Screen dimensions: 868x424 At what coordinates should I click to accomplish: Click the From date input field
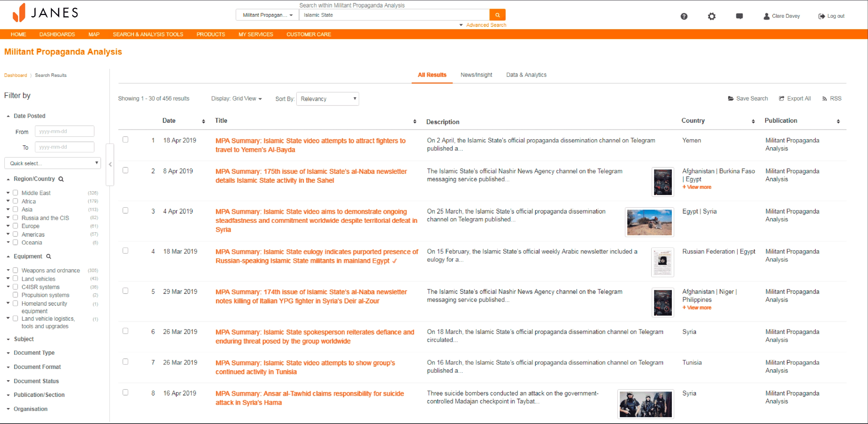tap(64, 132)
